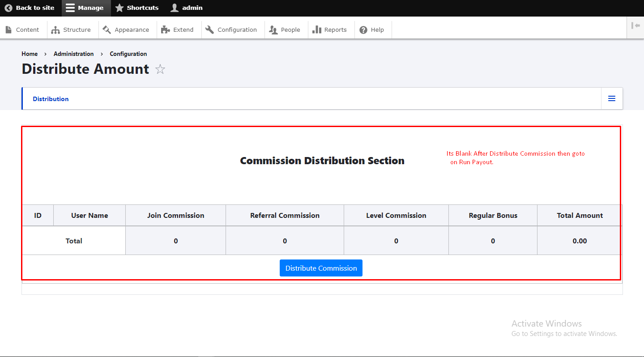Click the Configuration wrench icon

(209, 30)
